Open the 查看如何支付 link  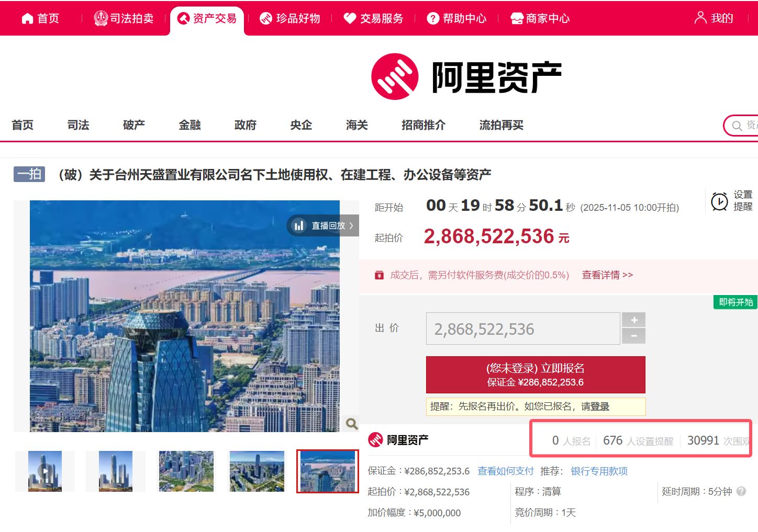pos(505,471)
